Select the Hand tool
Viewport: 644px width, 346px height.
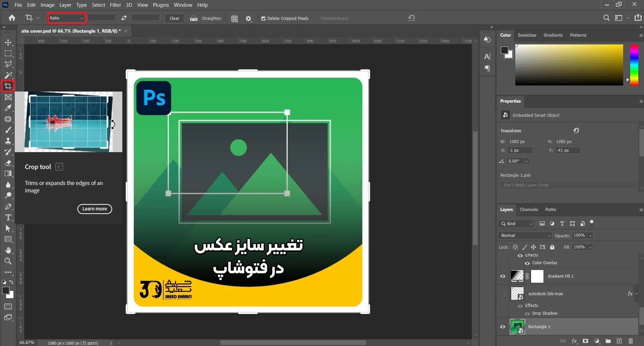(x=8, y=250)
